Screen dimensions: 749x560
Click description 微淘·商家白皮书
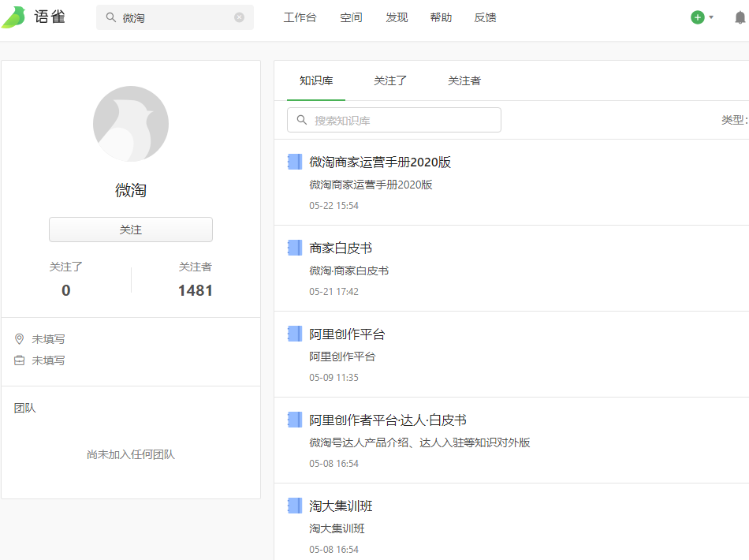(349, 271)
